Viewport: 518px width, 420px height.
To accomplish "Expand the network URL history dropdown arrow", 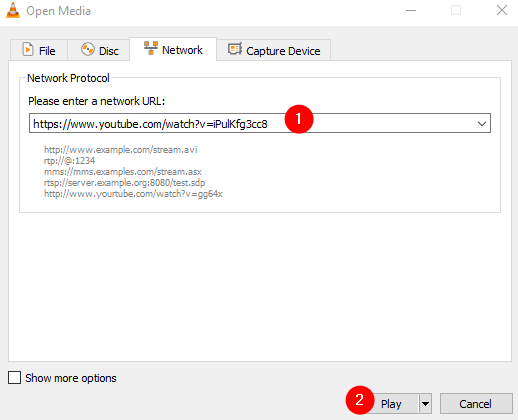I will 481,124.
